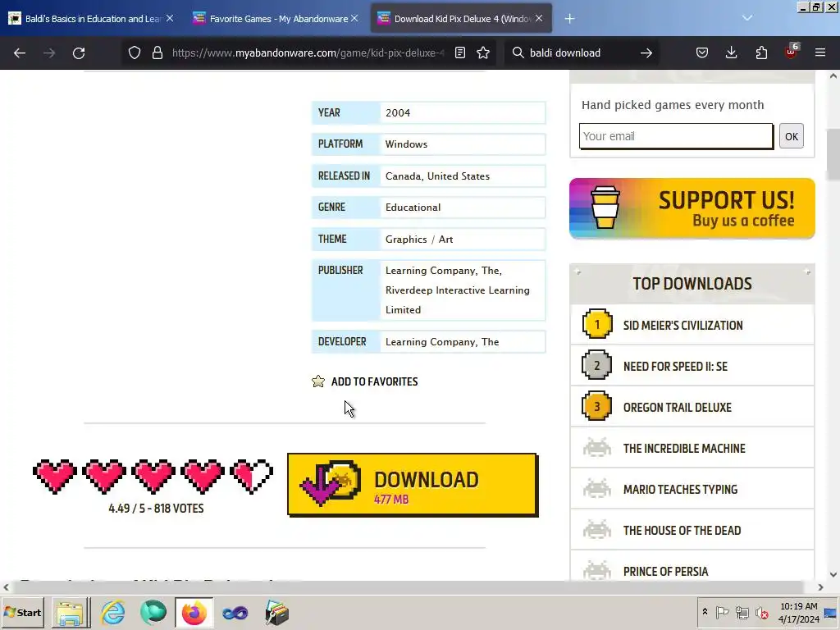Click the muted volume tray icon
The height and width of the screenshot is (630, 840).
point(761,612)
